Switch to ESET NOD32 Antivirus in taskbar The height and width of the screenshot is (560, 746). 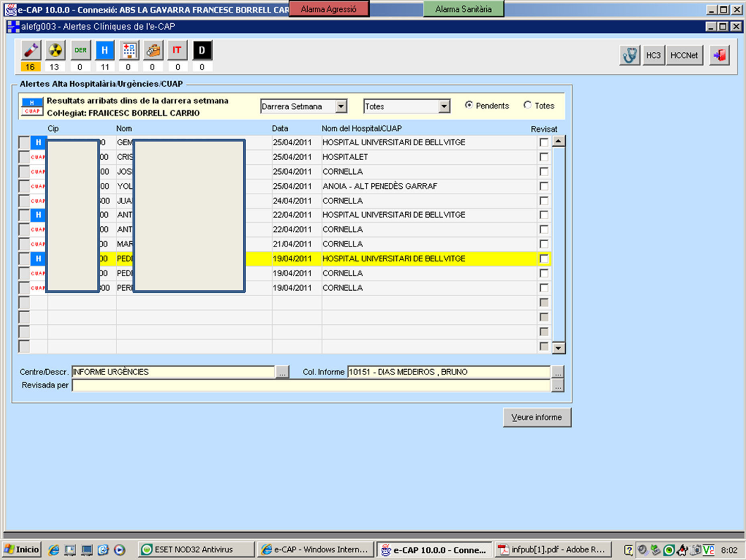(x=195, y=550)
